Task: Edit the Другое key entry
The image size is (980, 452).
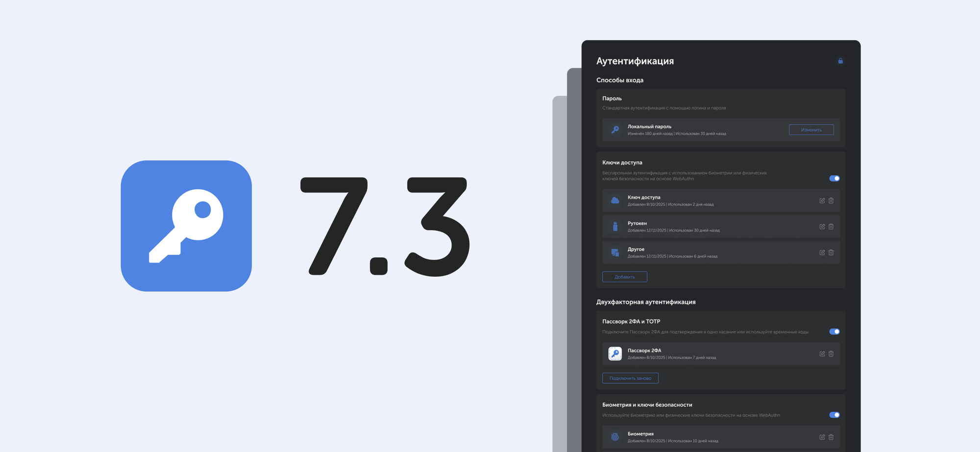Action: pyautogui.click(x=822, y=252)
